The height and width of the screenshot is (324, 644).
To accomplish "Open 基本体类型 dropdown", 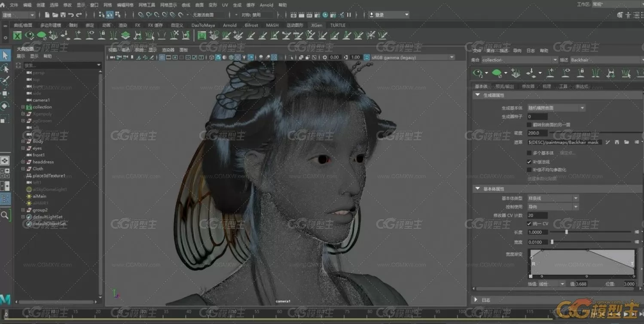I will coord(553,198).
